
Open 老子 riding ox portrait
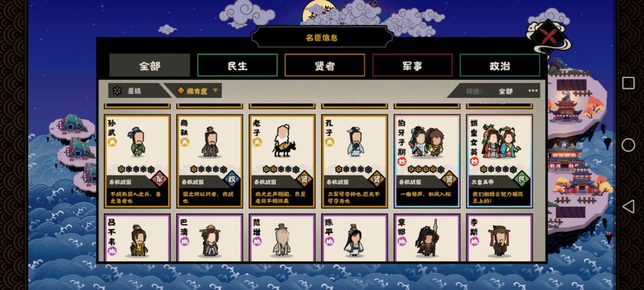coord(284,141)
